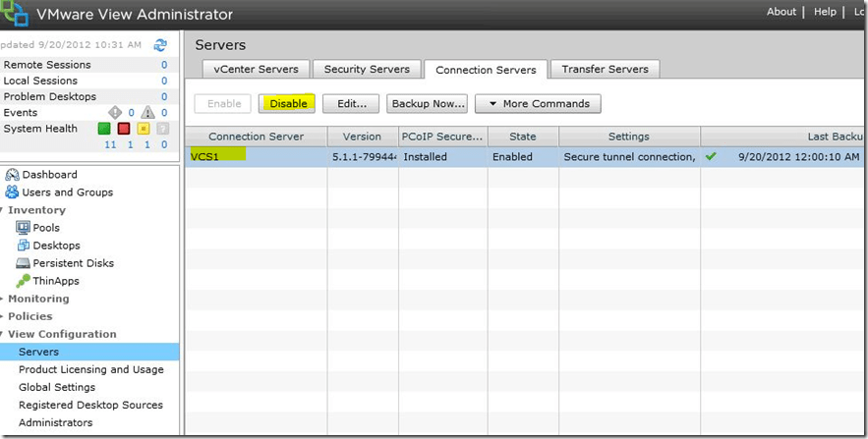Open the More Commands dropdown
The width and height of the screenshot is (868, 439).
tap(538, 104)
